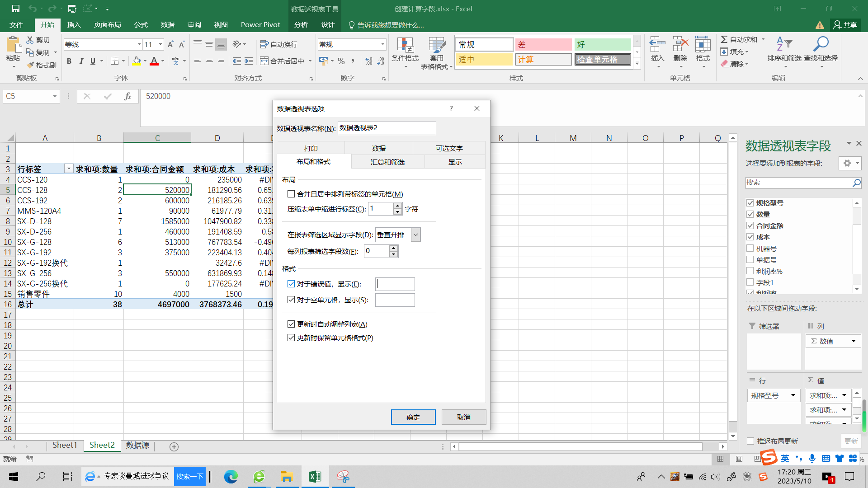The width and height of the screenshot is (868, 488).
Task: Toggle autofit column widths on update (更新时自动调整列宽)
Action: (291, 324)
